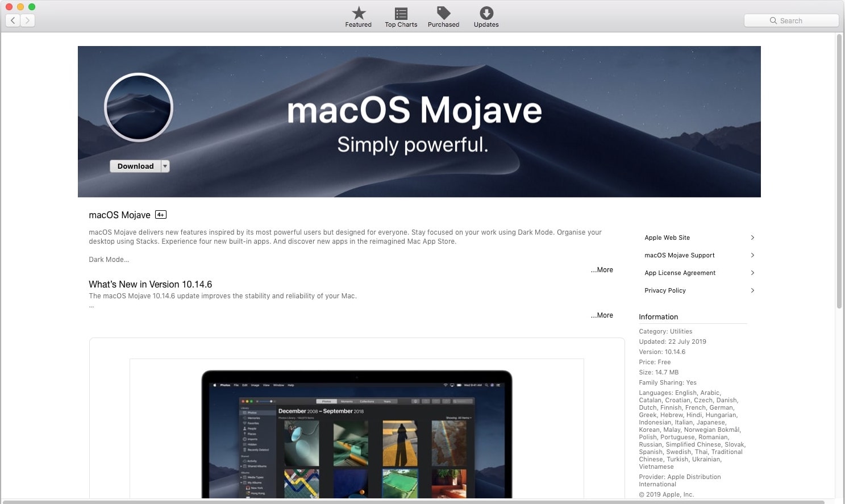Screen dimensions: 845x504
Task: Click the '© 2019 Apple, Inc.' copyright text
Action: 666,494
